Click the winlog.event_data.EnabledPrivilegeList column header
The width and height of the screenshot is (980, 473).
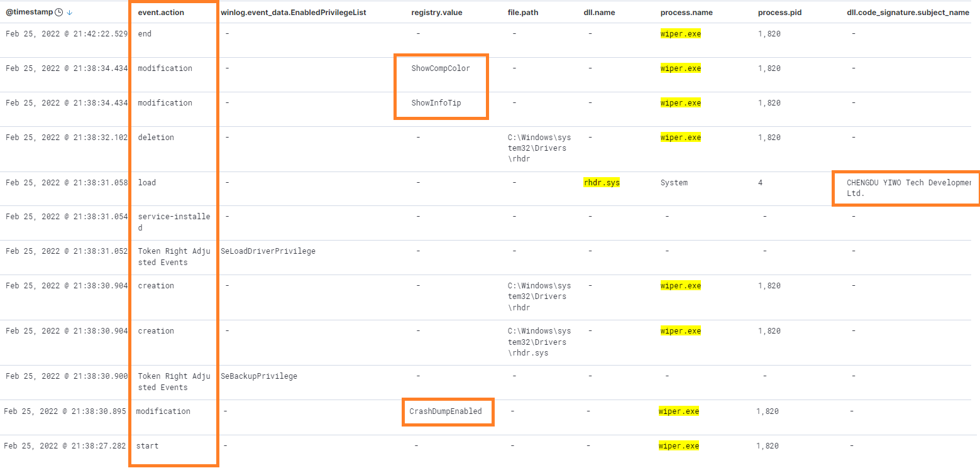pos(294,13)
